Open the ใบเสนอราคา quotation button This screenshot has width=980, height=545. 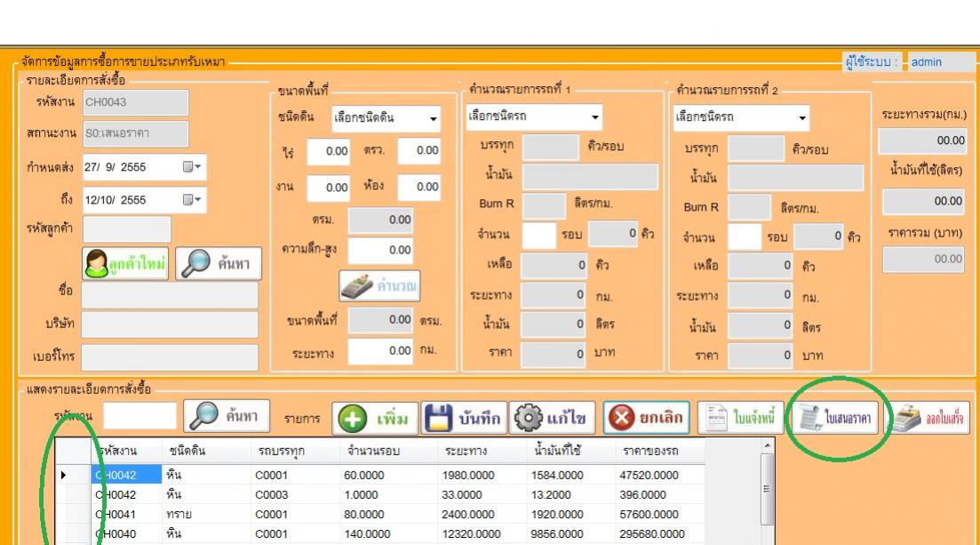click(x=835, y=417)
